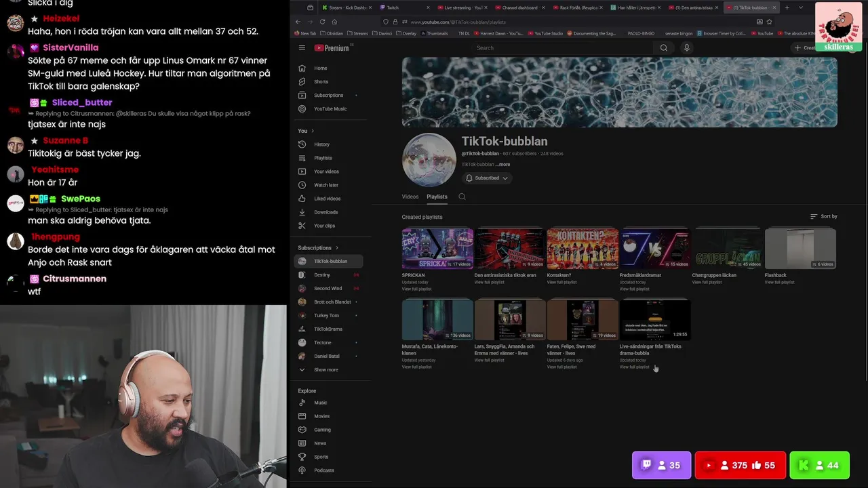The height and width of the screenshot is (488, 868).
Task: Select the channel Playlists tab
Action: point(437,197)
